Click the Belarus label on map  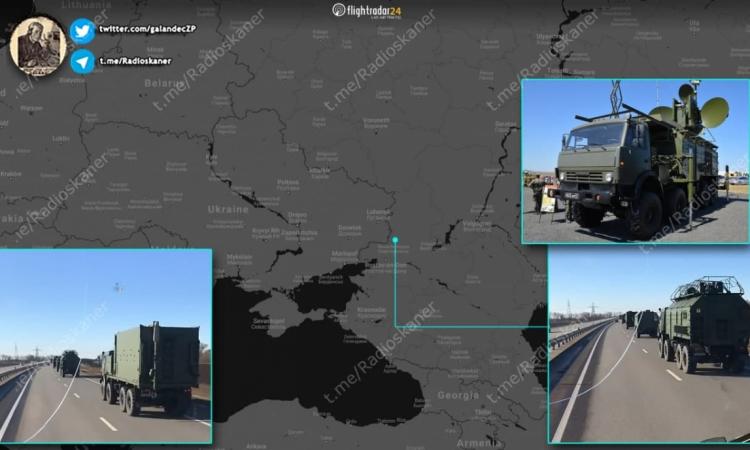click(163, 83)
